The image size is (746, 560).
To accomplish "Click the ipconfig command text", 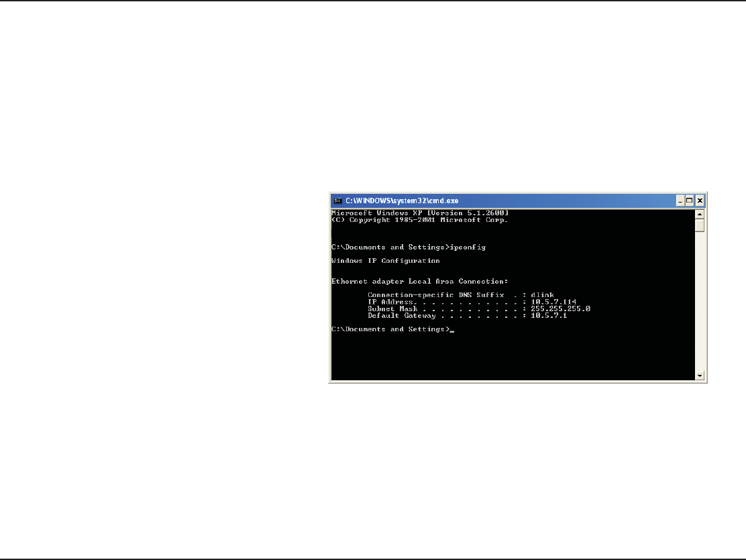I will tap(468, 247).
